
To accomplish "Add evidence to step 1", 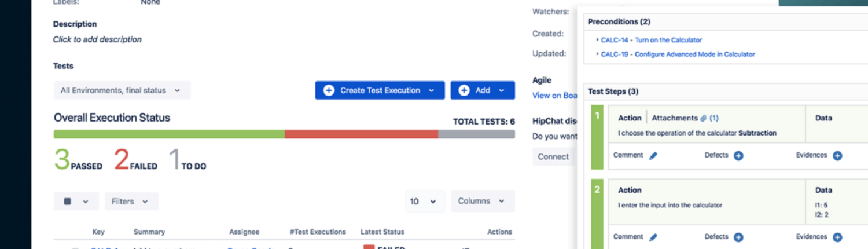I will click(837, 156).
